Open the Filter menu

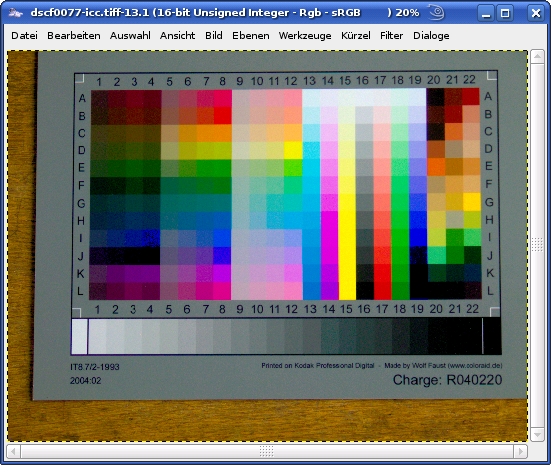tap(391, 35)
